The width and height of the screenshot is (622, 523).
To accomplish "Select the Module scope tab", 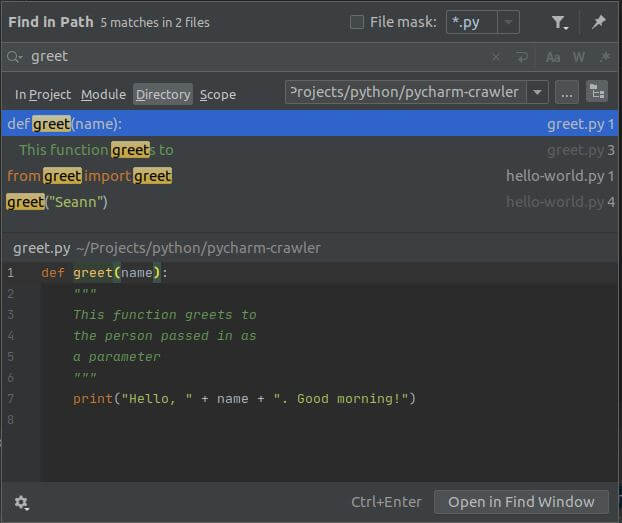I will 103,94.
